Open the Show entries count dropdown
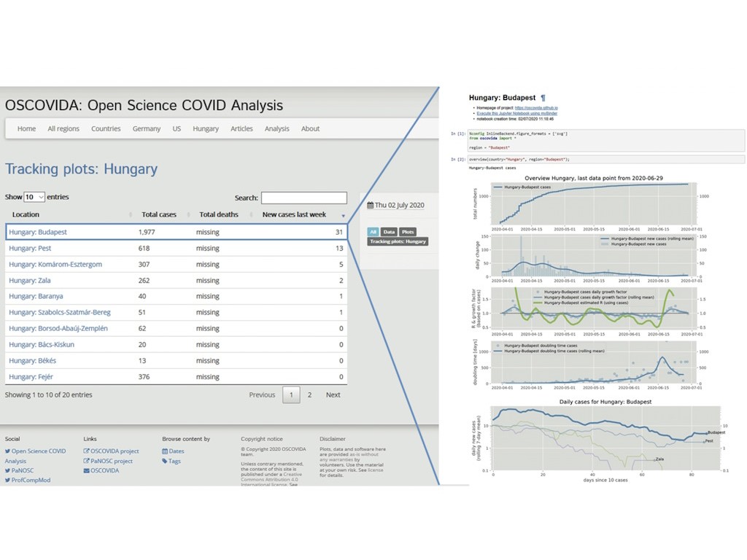Viewport: 747px width, 560px height. pos(34,197)
